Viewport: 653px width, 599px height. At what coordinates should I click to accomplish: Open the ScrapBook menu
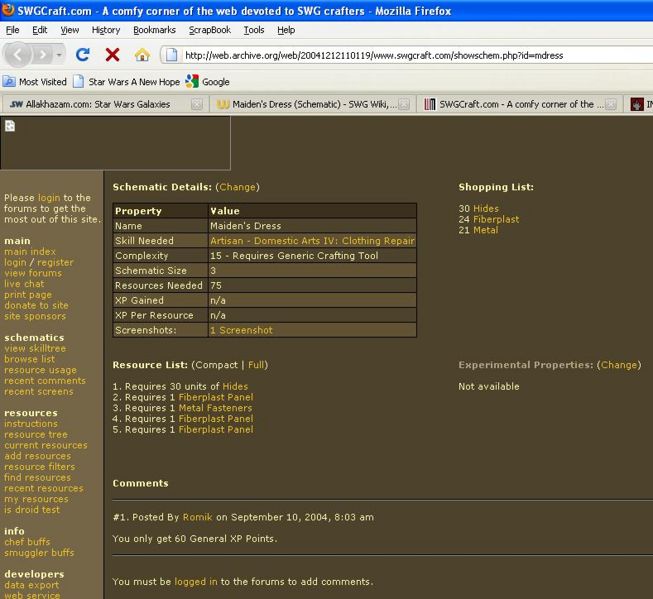pos(209,30)
